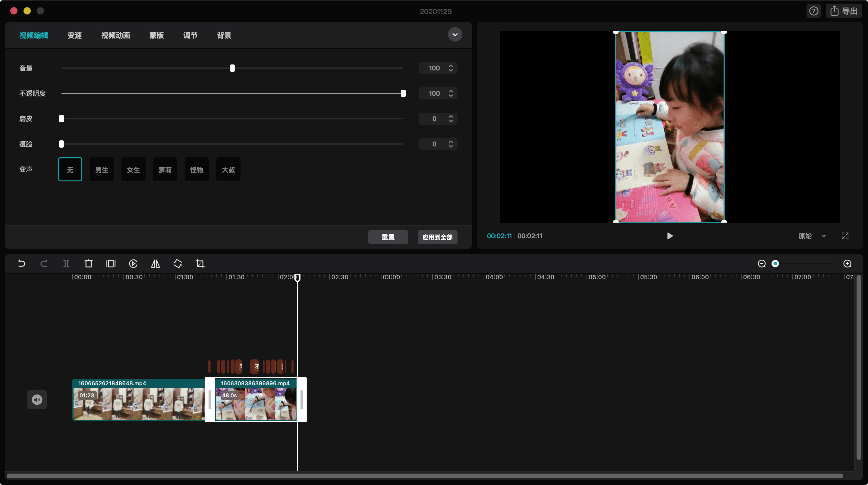Click the freeze frame icon in the timeline toolbar
This screenshot has width=868, height=485.
[x=111, y=263]
